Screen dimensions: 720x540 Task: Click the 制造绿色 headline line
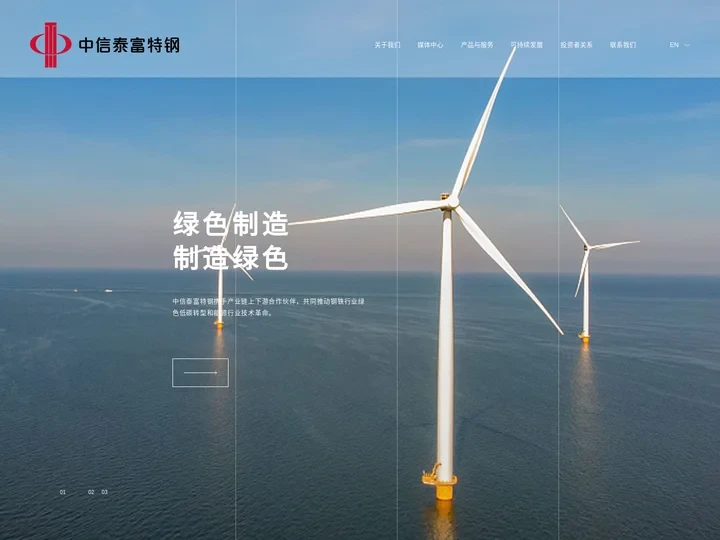click(x=230, y=258)
